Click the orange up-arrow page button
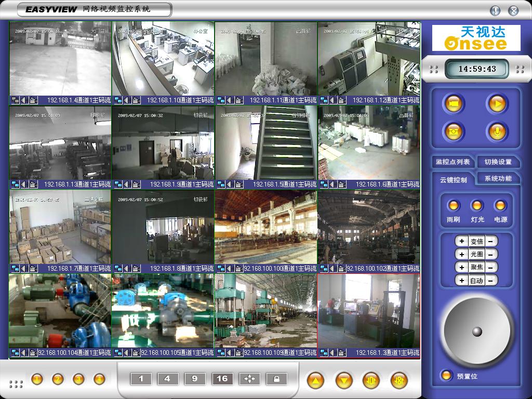Screen dimensions: 532x399 click(315, 381)
